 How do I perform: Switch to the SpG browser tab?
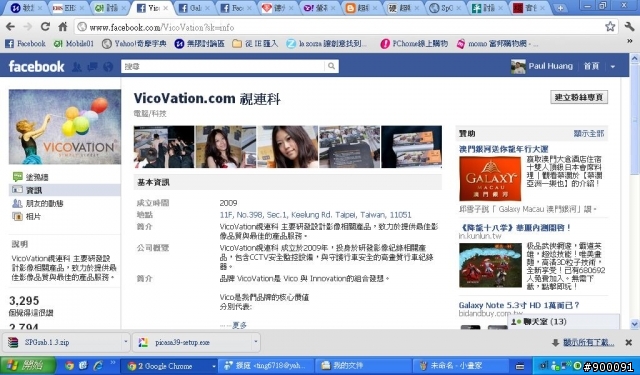446,8
